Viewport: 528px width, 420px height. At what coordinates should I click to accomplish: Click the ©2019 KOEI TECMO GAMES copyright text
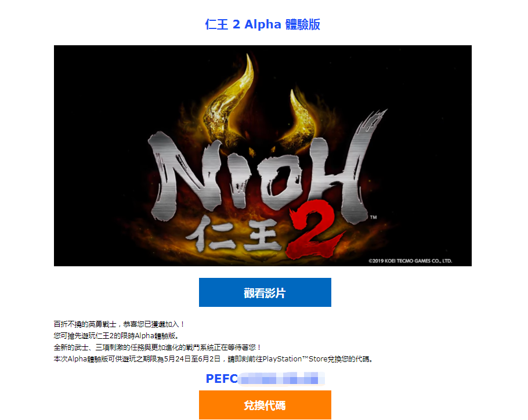click(410, 261)
